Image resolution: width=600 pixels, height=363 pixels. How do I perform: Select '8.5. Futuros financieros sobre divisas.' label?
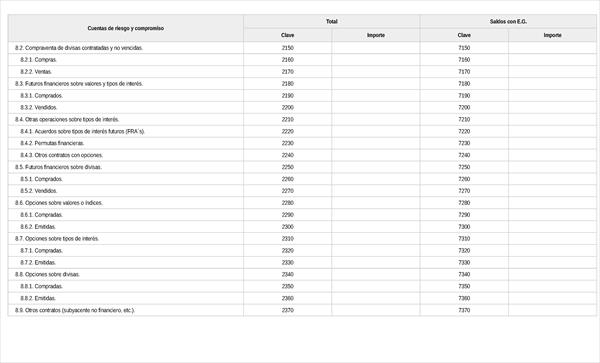[58, 167]
